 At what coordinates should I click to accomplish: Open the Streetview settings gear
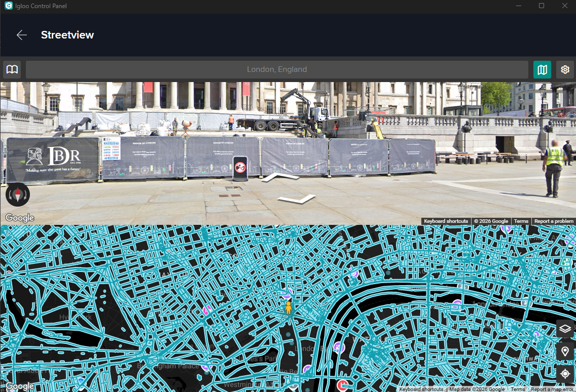(x=565, y=69)
